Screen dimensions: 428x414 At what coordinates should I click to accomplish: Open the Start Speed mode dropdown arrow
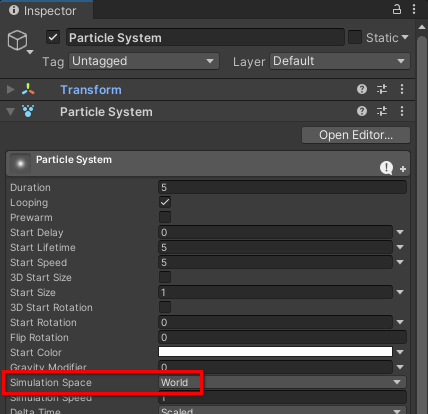coord(400,262)
